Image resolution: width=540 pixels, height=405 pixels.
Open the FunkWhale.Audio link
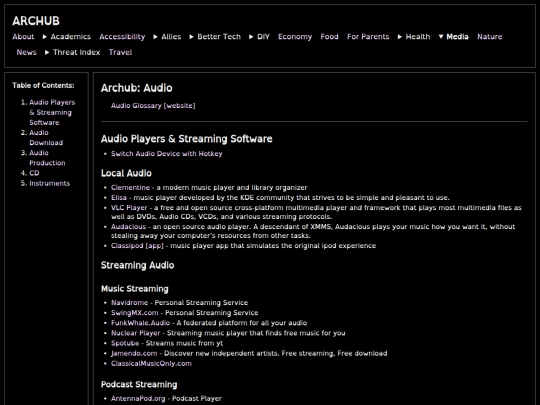tap(140, 323)
